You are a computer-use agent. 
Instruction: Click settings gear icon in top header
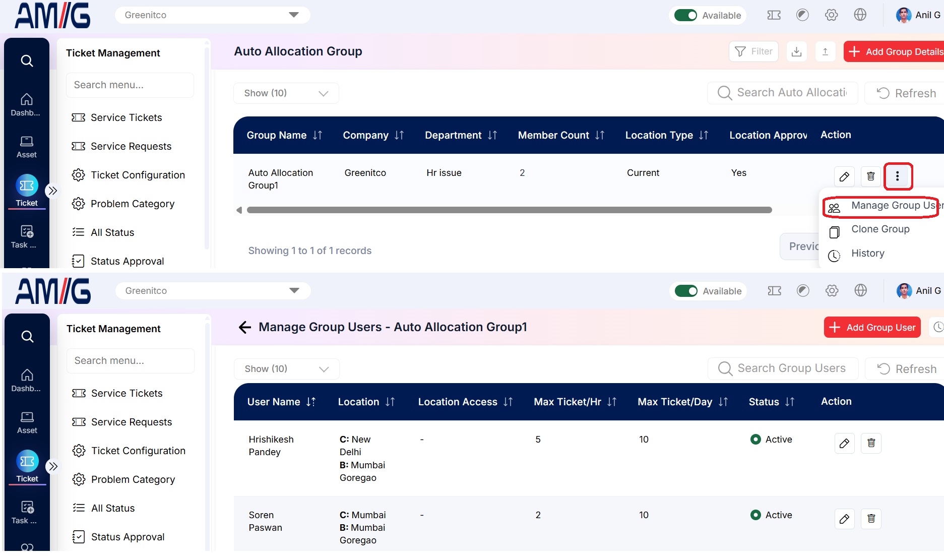click(831, 15)
